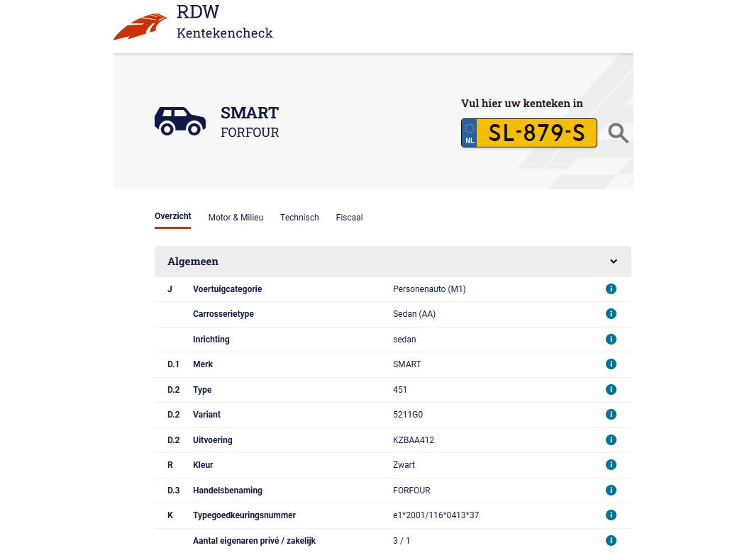Show info for Merk row
This screenshot has width=747, height=560.
point(611,364)
